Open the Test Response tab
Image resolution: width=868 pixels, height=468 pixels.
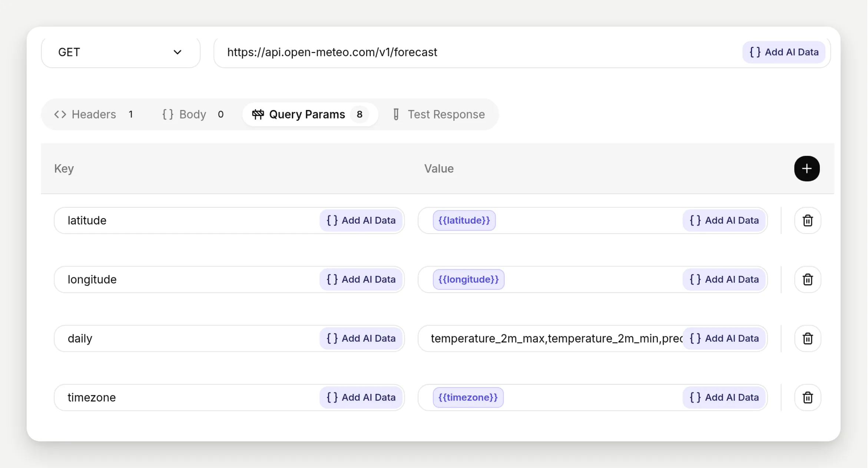pos(439,114)
